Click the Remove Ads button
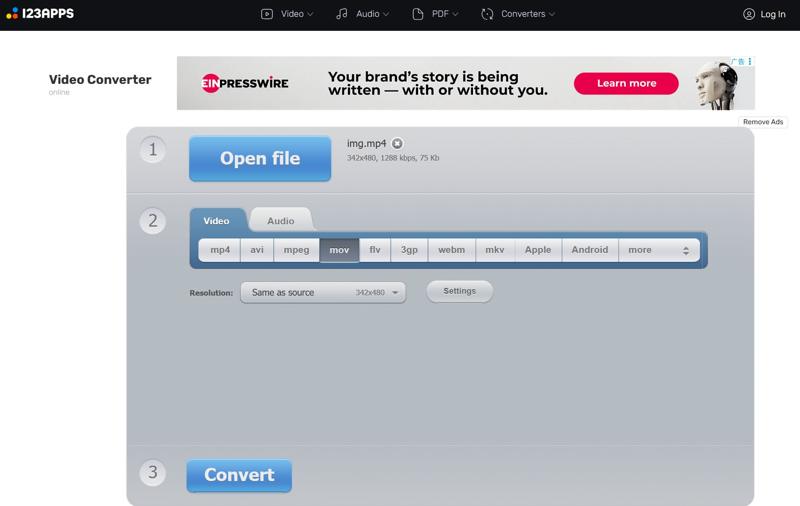 pyautogui.click(x=763, y=122)
